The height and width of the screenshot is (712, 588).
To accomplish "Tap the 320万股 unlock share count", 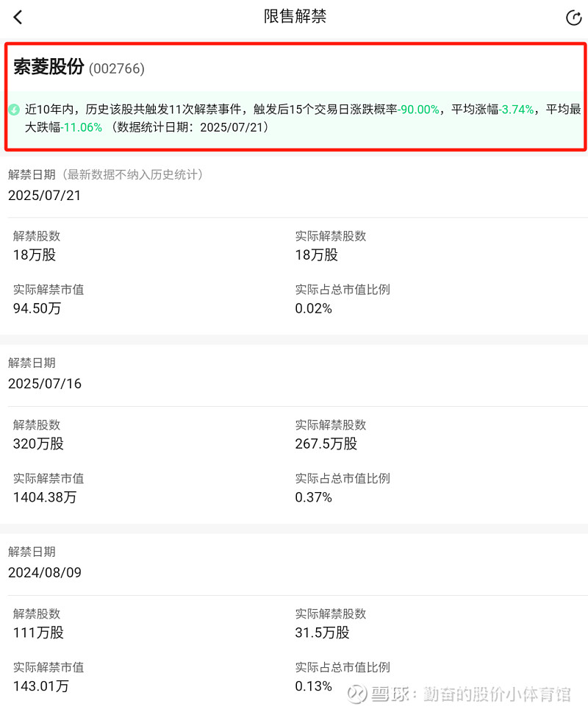I will 38,444.
